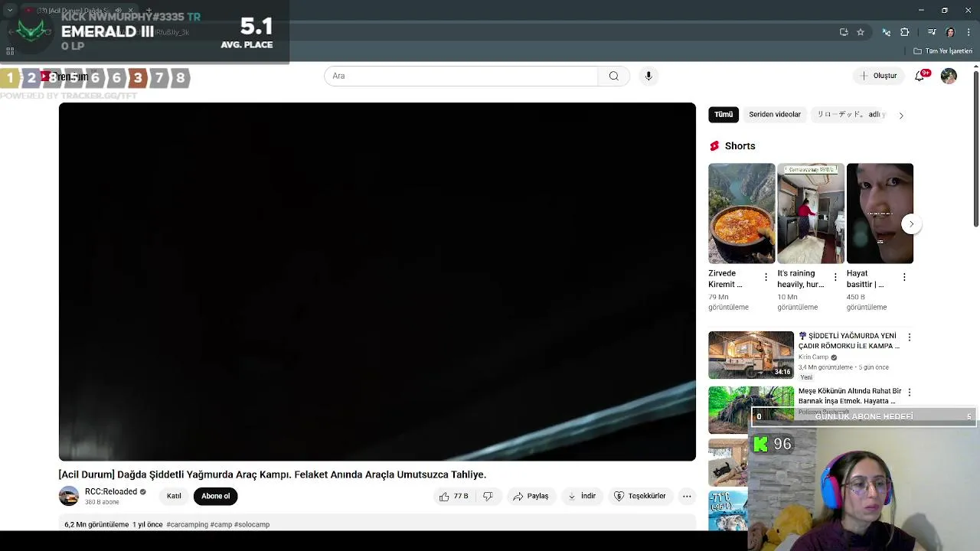Open more actions menu beside Teşekkürler
Screen dimensions: 980x551
click(x=687, y=496)
